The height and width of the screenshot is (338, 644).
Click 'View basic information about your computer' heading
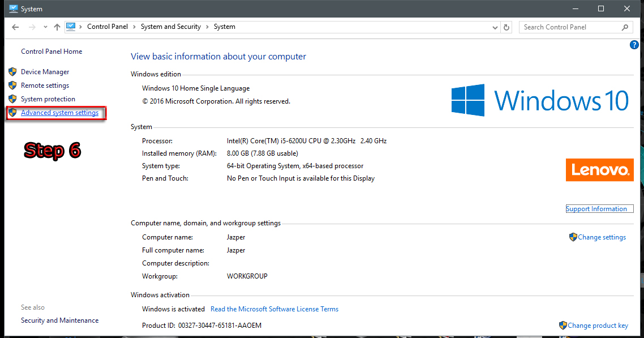click(218, 57)
